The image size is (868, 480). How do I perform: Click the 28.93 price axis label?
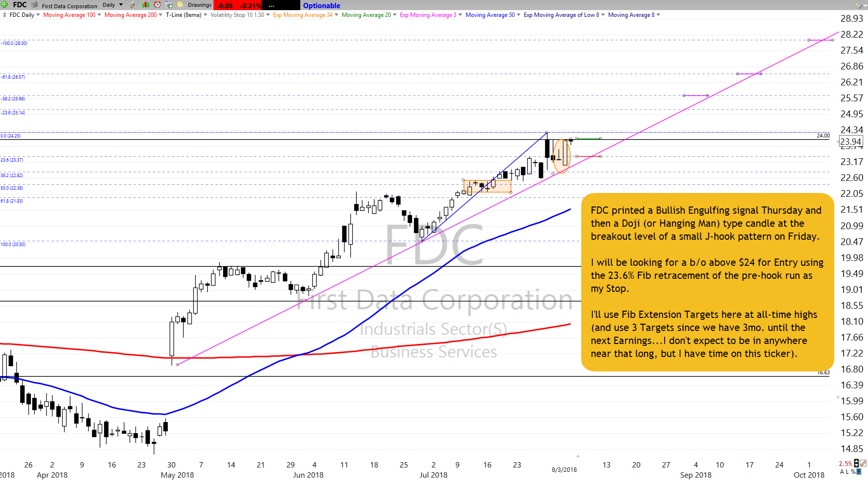point(852,18)
